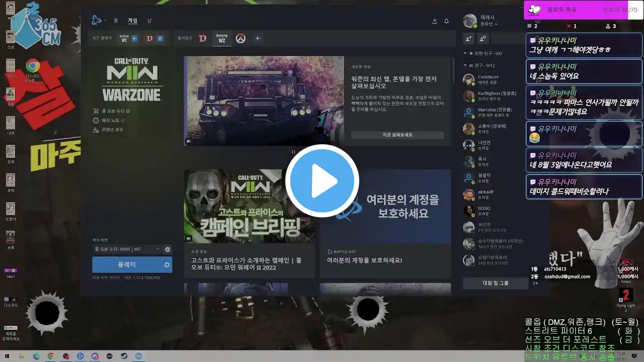
Task: Expand the dropdown arrow next to Battle.net logo
Action: click(x=105, y=21)
